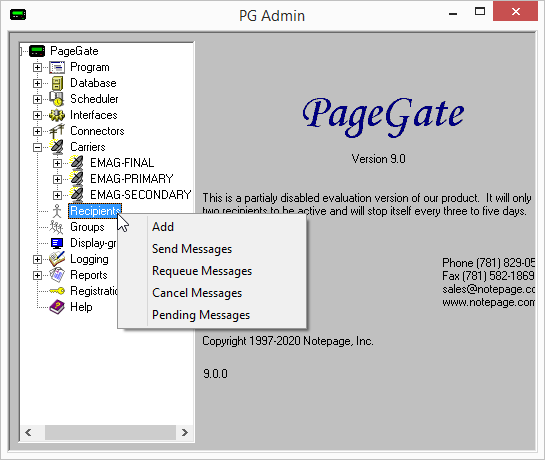Click the Recipients stick figure icon

pos(57,211)
